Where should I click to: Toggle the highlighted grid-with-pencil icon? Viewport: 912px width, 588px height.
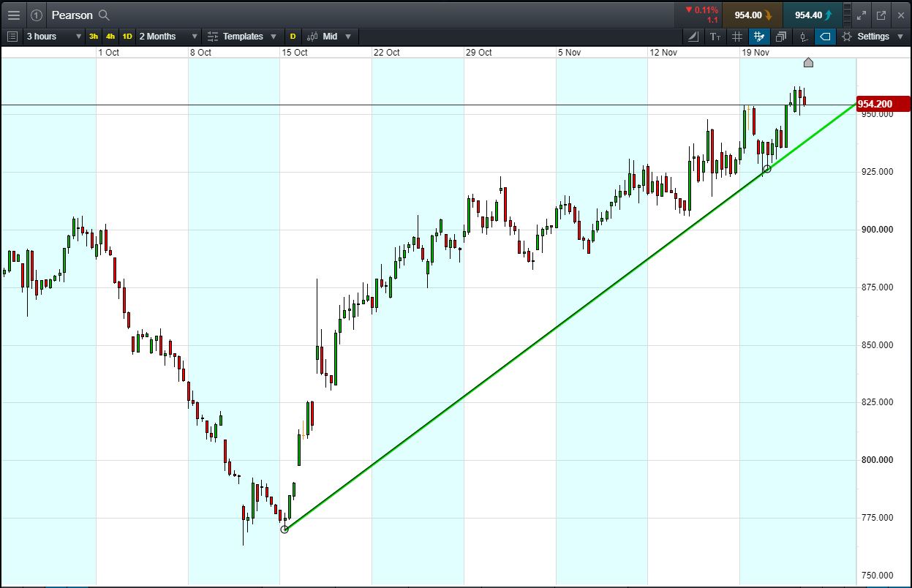(x=759, y=36)
